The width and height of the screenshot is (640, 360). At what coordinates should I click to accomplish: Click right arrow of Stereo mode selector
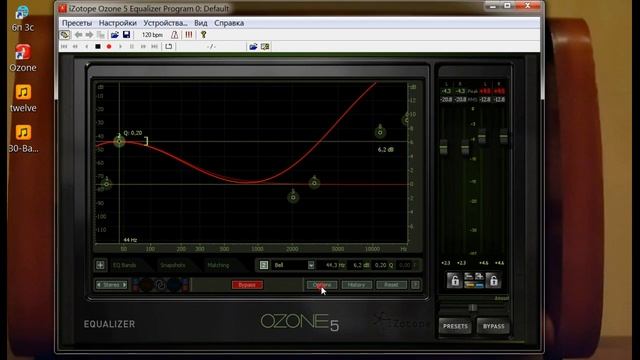point(124,285)
